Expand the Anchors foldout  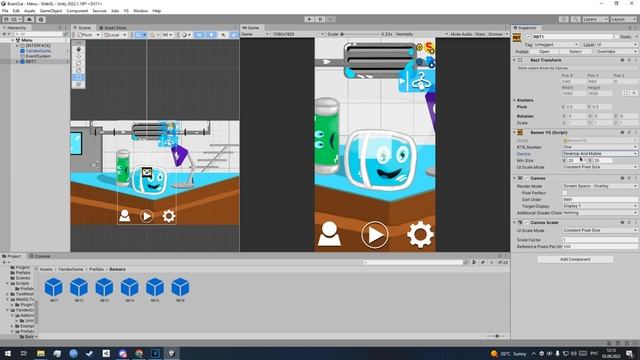point(514,100)
